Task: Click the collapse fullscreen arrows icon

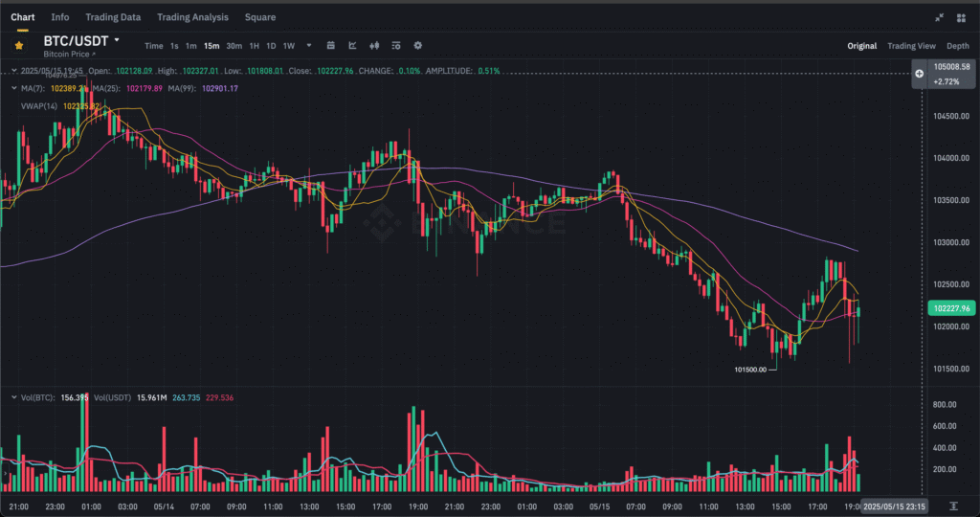Action: point(939,17)
